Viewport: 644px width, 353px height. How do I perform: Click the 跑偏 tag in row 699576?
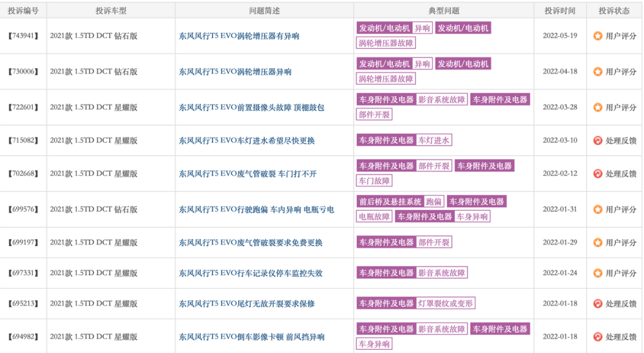point(433,202)
